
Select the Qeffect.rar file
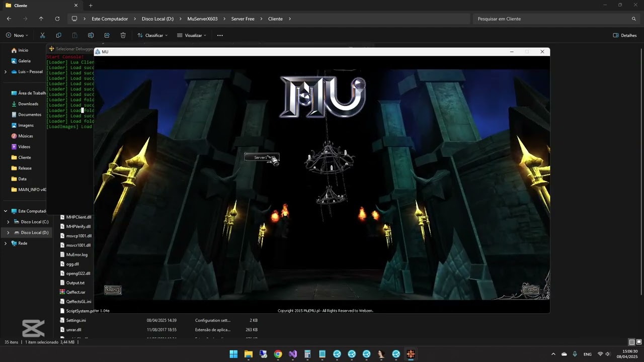(76, 292)
